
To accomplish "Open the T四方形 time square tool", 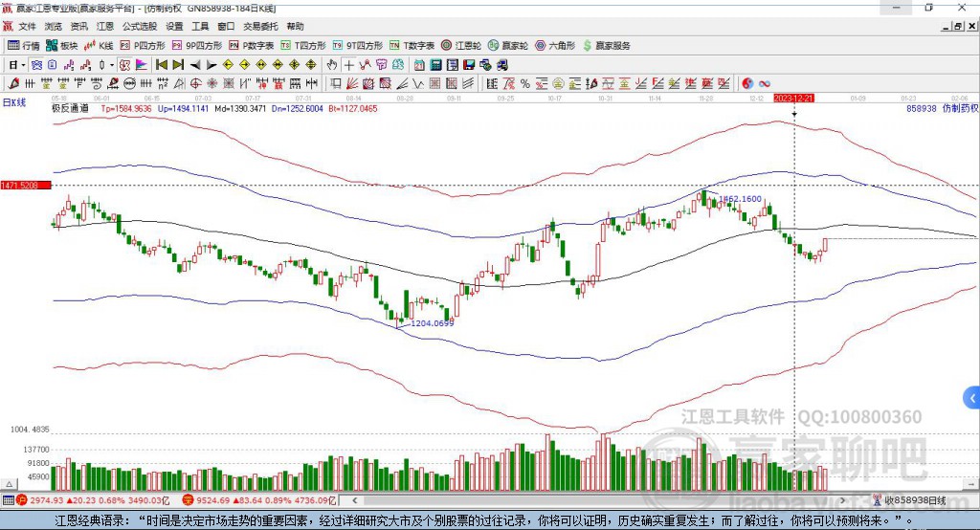I will click(303, 46).
